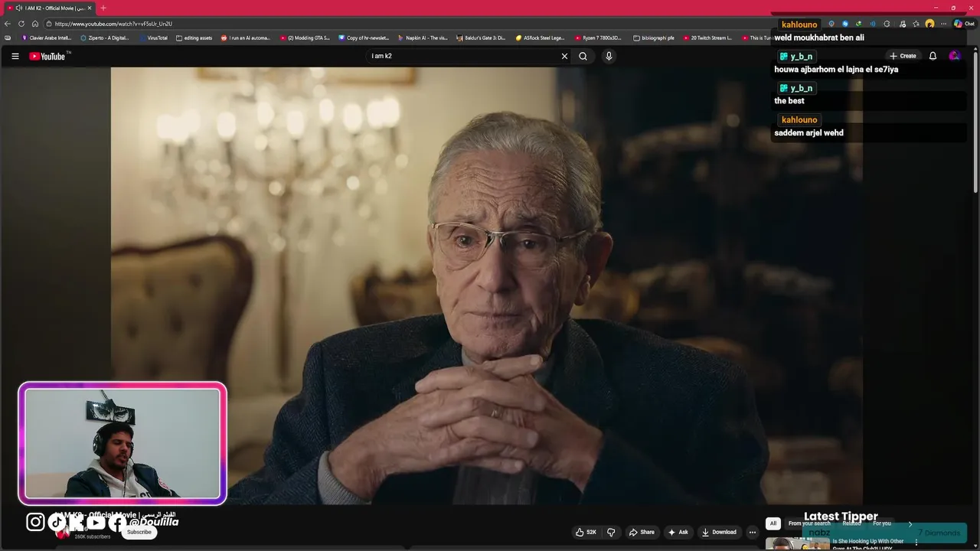Click the Ask button
The height and width of the screenshot is (551, 980).
[678, 532]
